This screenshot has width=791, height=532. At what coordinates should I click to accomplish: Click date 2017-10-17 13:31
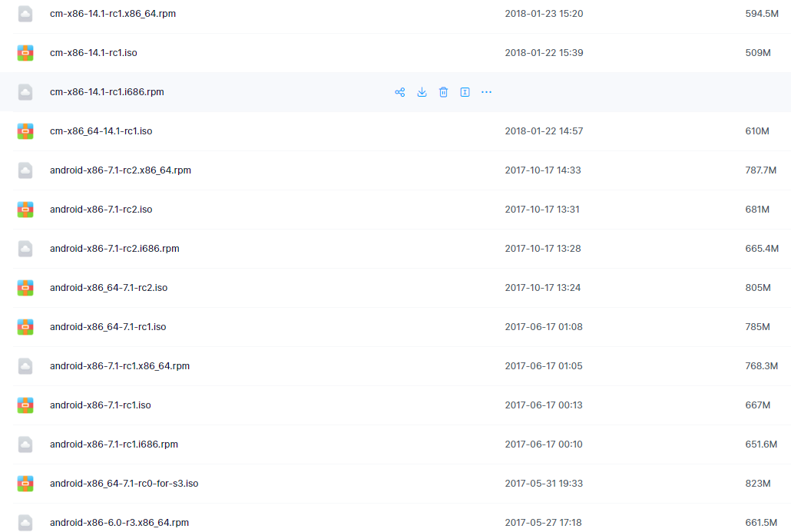pos(542,210)
